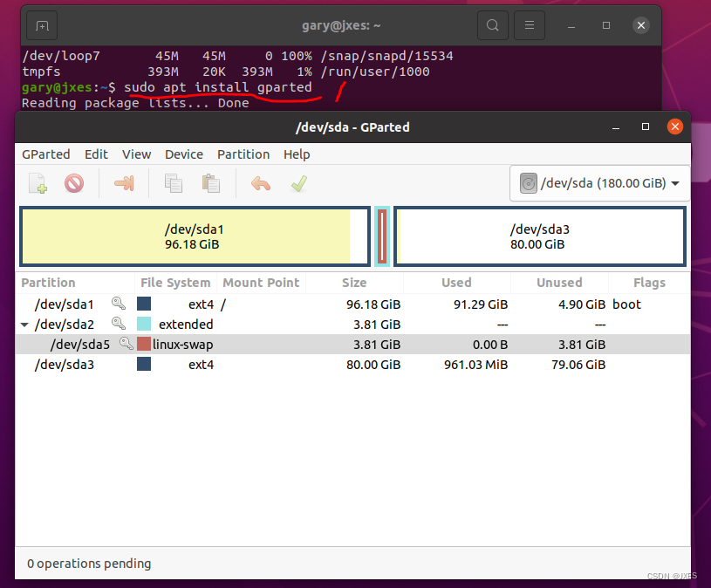Image resolution: width=711 pixels, height=588 pixels.
Task: Select the swap partition block in disk map
Action: point(382,236)
